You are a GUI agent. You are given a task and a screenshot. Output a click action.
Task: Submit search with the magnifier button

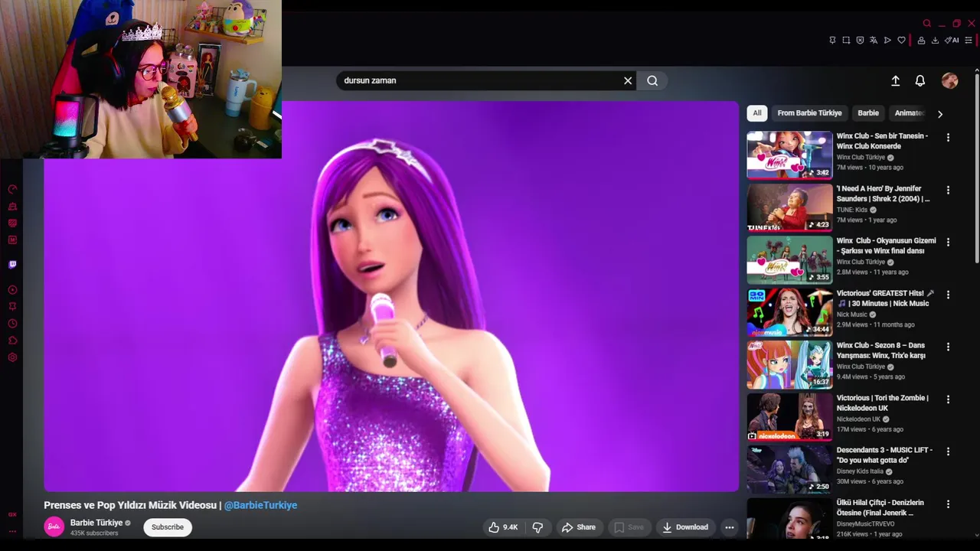pos(652,80)
